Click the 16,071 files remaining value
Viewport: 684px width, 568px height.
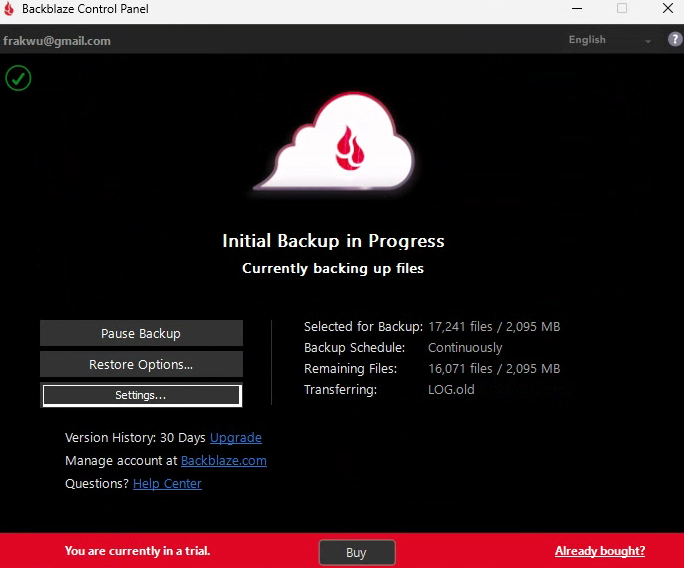494,369
